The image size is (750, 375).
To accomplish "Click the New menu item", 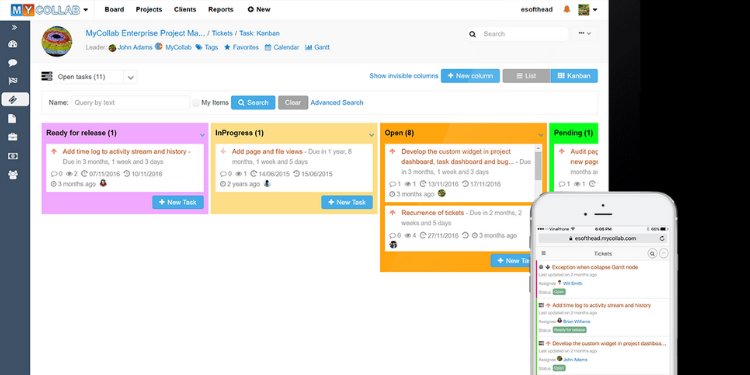I will [x=259, y=10].
